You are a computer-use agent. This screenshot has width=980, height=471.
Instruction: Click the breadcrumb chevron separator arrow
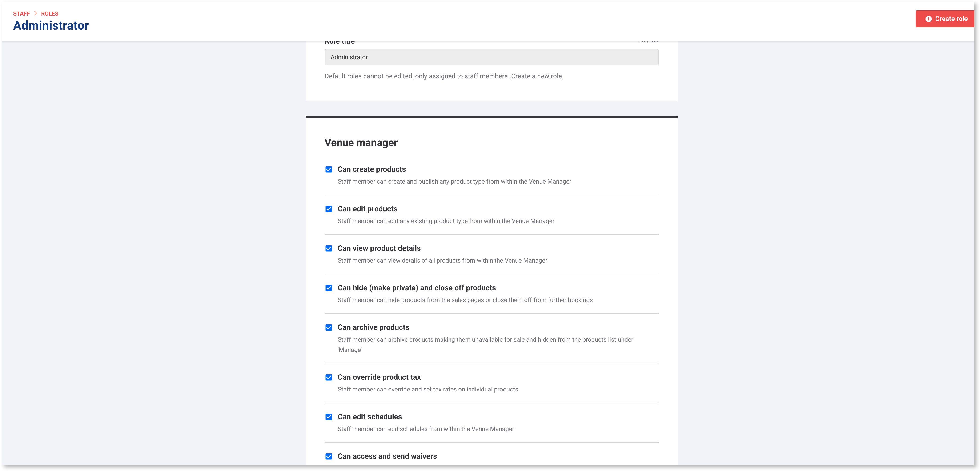[x=35, y=13]
